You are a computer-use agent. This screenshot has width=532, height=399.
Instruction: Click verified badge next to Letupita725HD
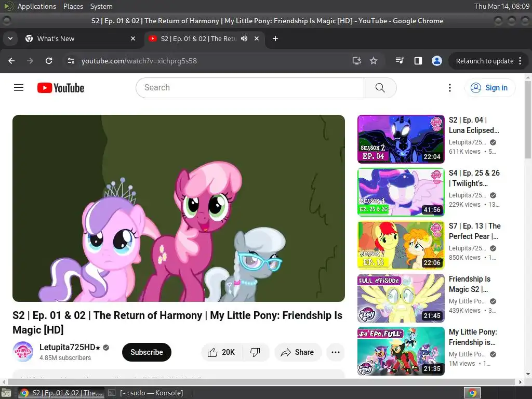(106, 348)
